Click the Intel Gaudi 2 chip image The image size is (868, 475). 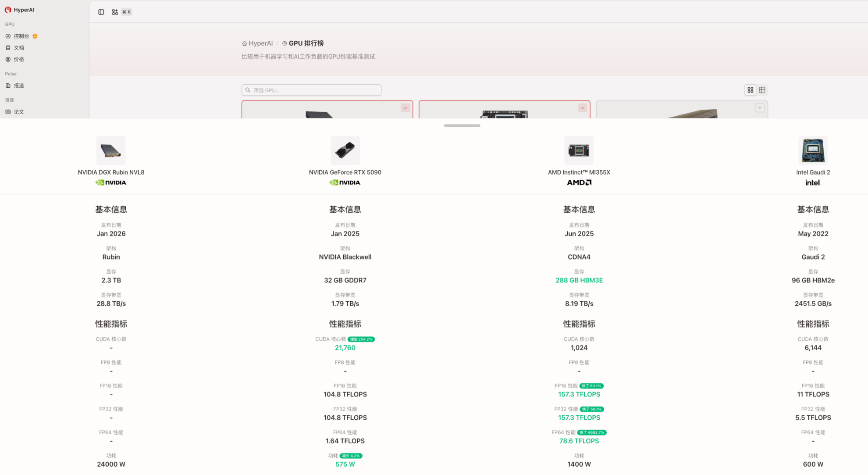pyautogui.click(x=813, y=150)
